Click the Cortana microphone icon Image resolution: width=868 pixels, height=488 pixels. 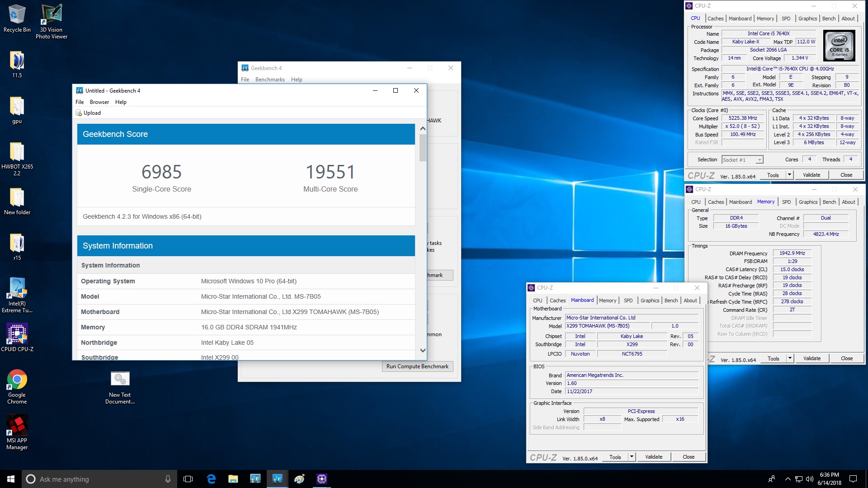pyautogui.click(x=168, y=479)
